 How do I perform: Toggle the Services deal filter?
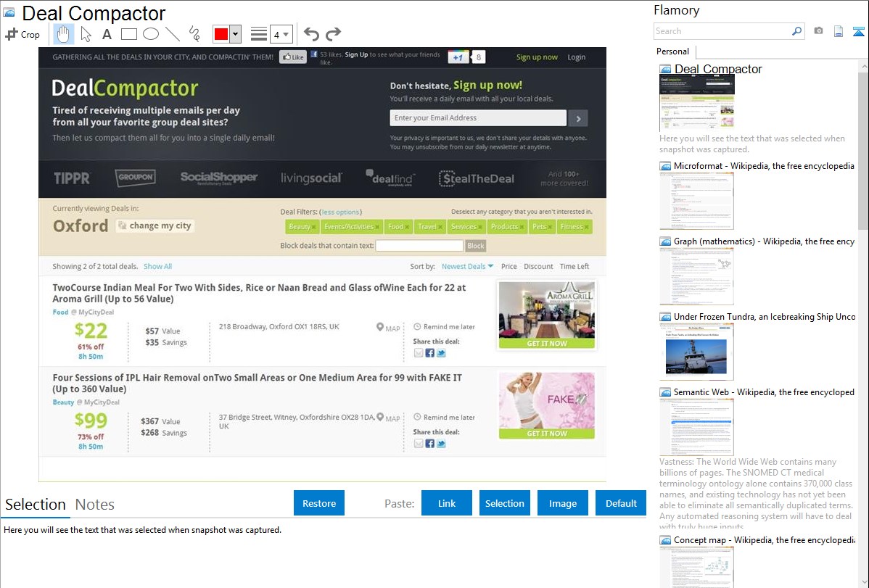click(467, 227)
